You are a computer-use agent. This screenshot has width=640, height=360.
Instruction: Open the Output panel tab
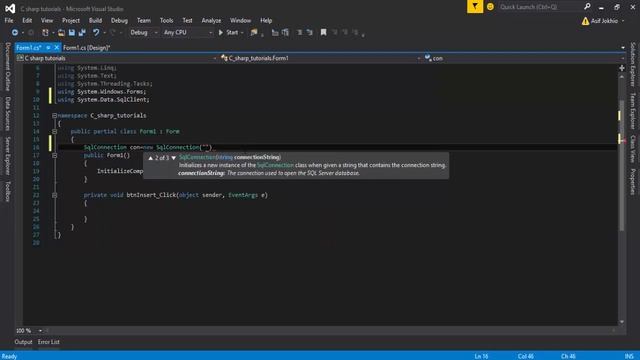(x=23, y=342)
